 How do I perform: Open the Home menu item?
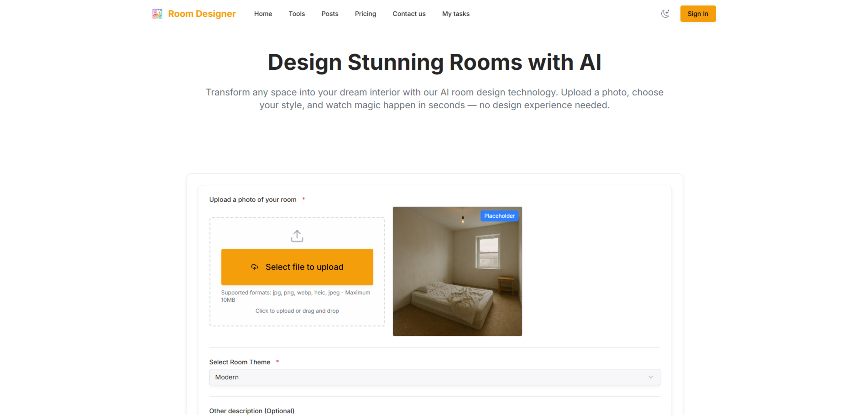tap(263, 14)
